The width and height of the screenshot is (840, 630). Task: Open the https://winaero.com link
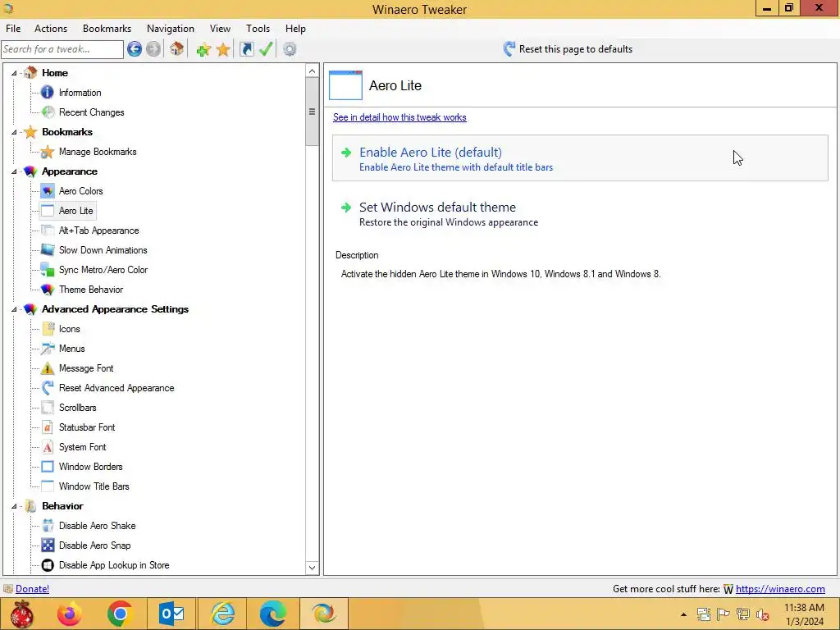[780, 589]
